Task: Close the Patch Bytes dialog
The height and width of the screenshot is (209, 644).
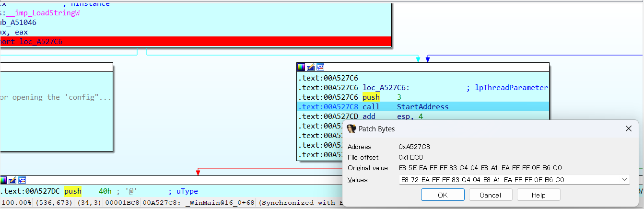Action: (x=629, y=128)
